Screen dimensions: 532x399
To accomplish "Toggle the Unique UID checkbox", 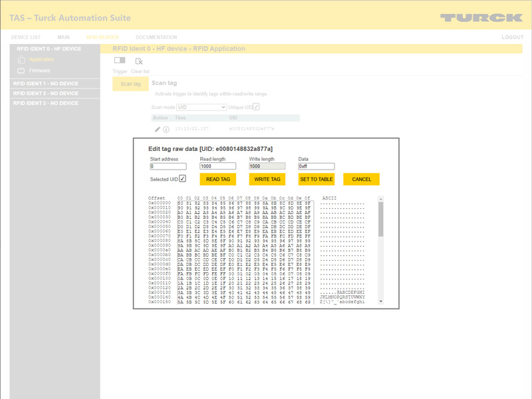I will (256, 107).
